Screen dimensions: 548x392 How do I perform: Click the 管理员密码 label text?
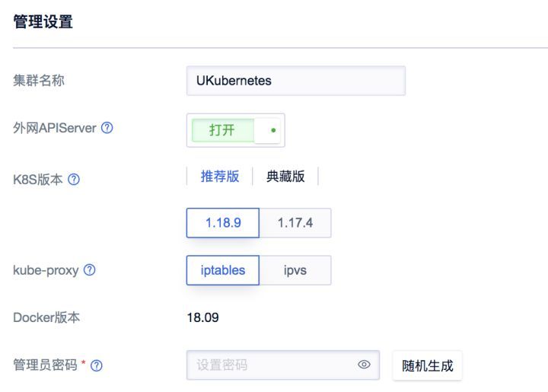tap(45, 366)
